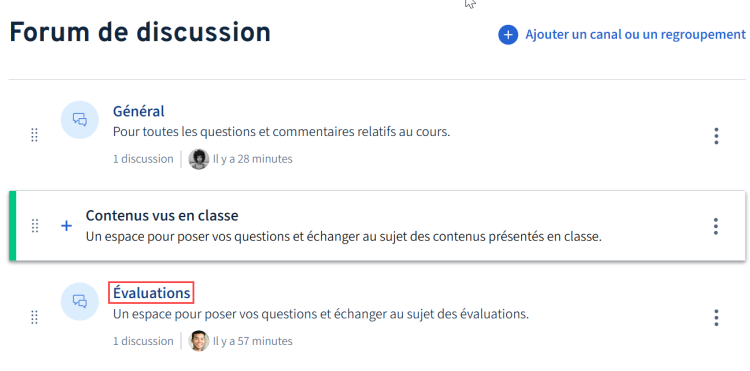Open the three-dot menu for Général
This screenshot has height=371, width=750.
tap(716, 136)
